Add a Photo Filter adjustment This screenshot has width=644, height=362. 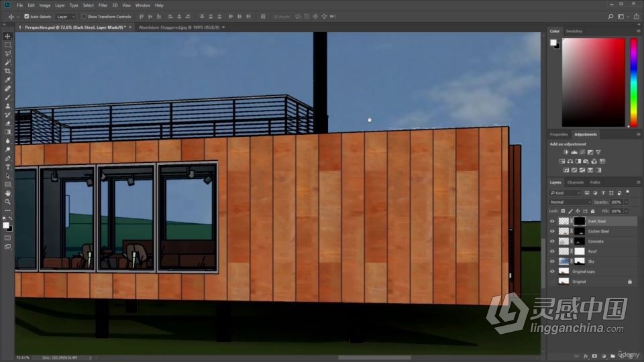(x=586, y=162)
